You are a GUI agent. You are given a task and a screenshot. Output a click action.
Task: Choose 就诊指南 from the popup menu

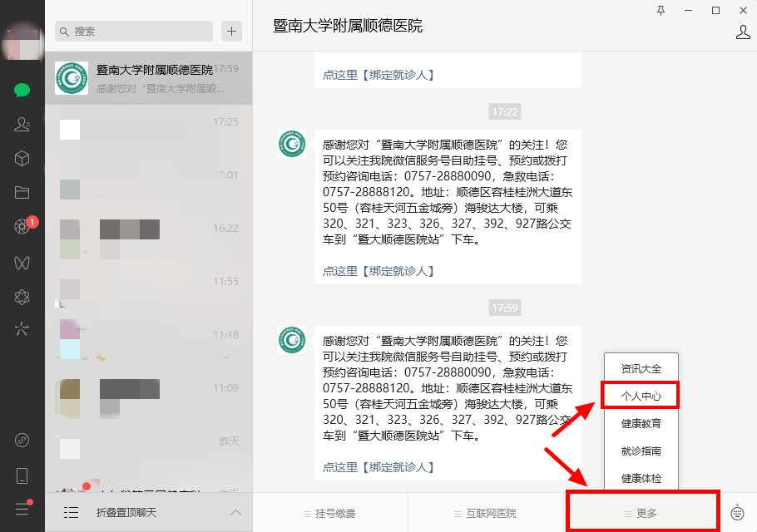641,451
